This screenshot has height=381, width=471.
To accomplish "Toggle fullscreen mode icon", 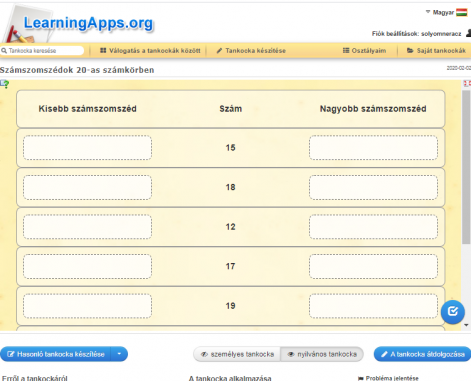I will tap(467, 84).
